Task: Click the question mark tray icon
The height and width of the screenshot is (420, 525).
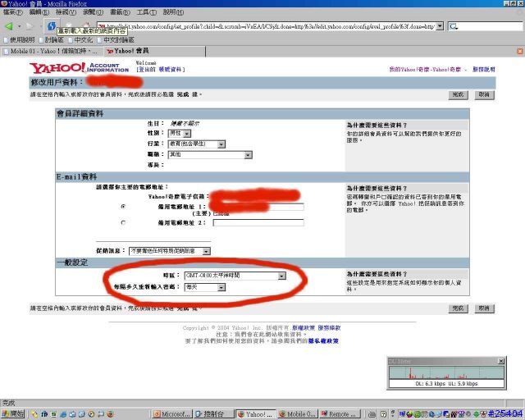Action: click(x=383, y=414)
